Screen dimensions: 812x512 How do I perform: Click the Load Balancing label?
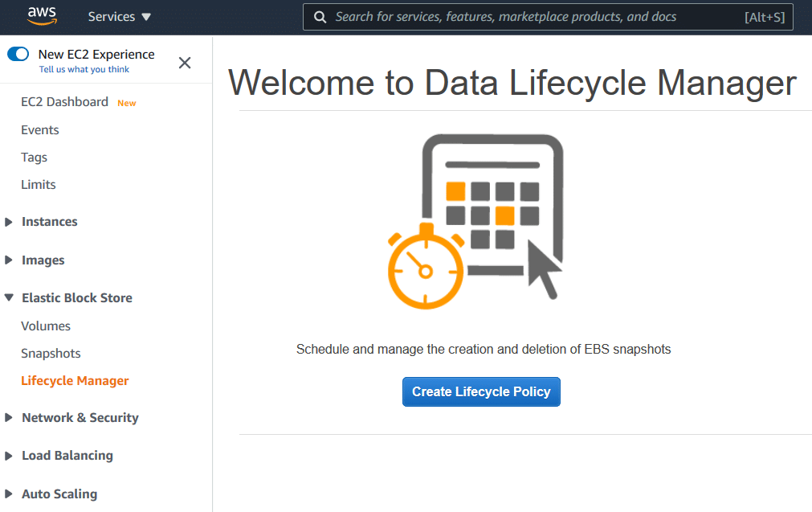point(67,456)
